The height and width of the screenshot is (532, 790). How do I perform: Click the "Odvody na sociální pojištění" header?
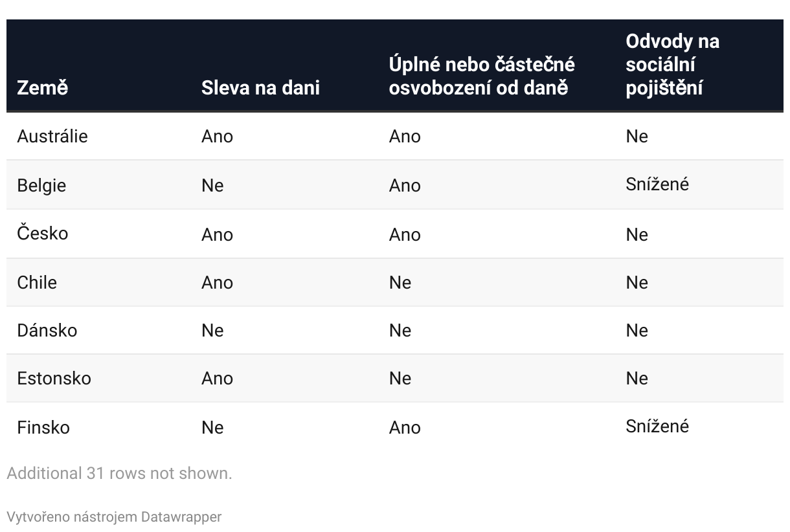(672, 64)
